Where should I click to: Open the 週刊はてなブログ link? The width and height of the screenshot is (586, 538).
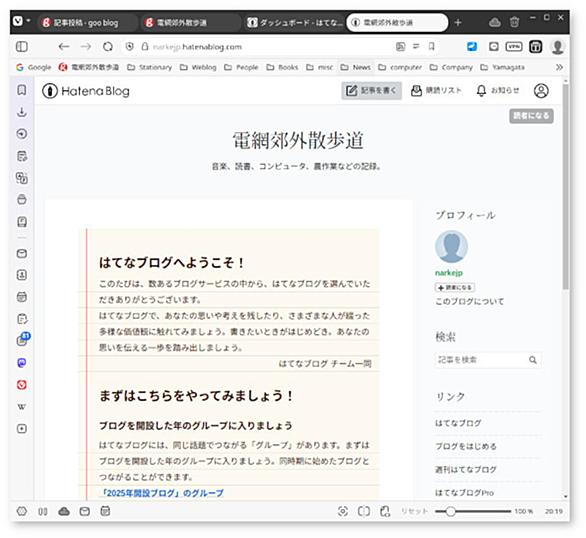[466, 469]
